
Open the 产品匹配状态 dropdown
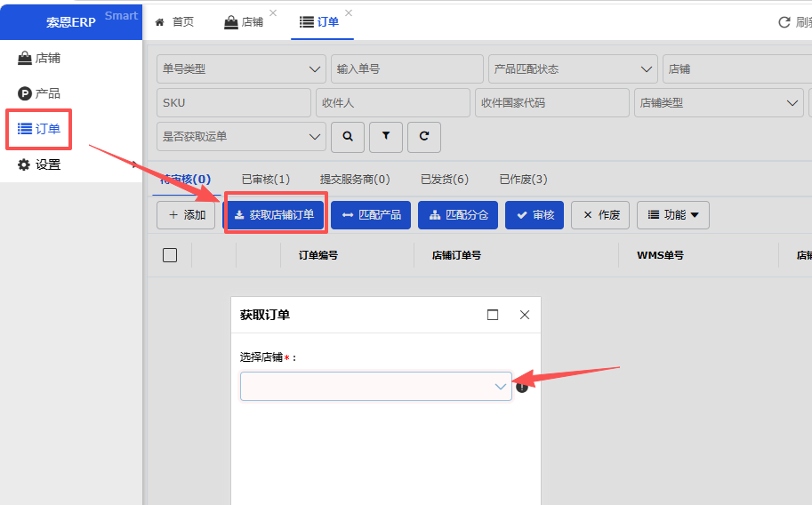click(x=573, y=68)
